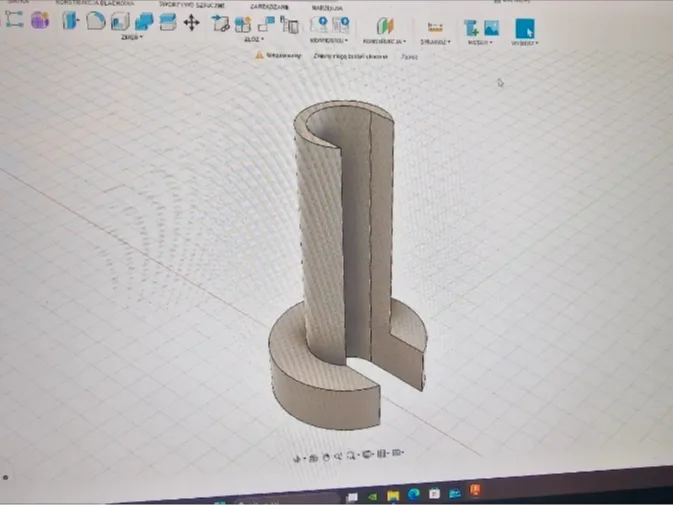Open the NVIDIA app on the taskbar

tap(372, 496)
